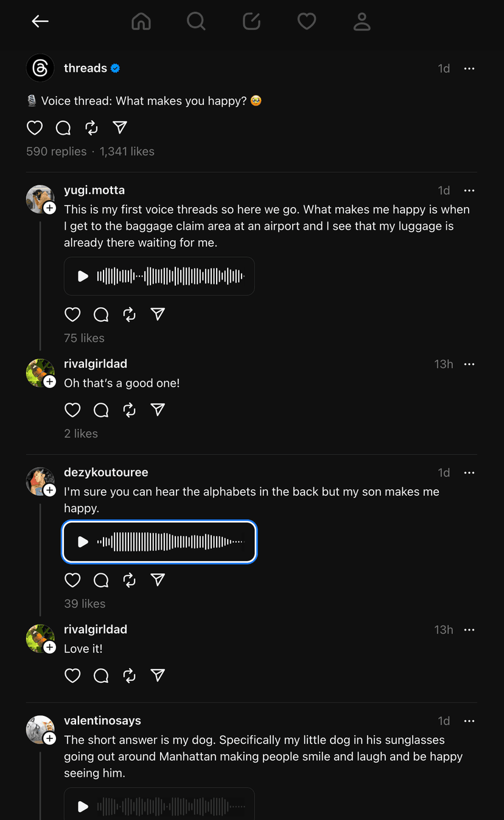The width and height of the screenshot is (504, 820).
Task: Go back with the arrow icon
Action: 40,21
